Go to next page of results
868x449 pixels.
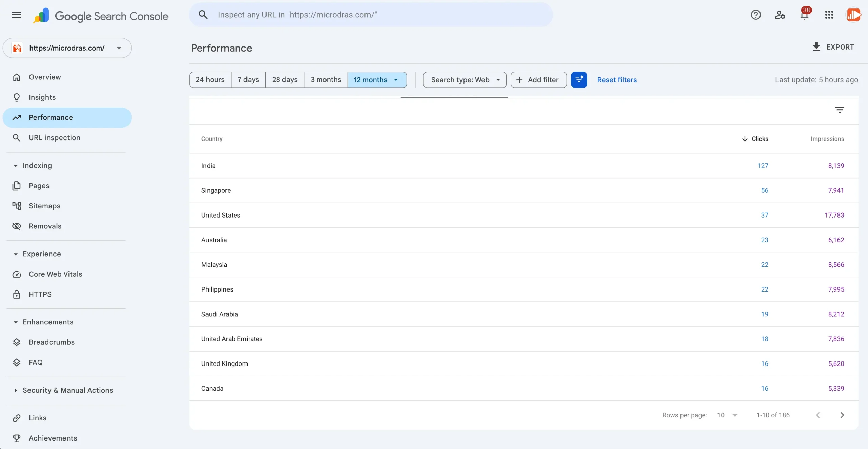tap(842, 415)
